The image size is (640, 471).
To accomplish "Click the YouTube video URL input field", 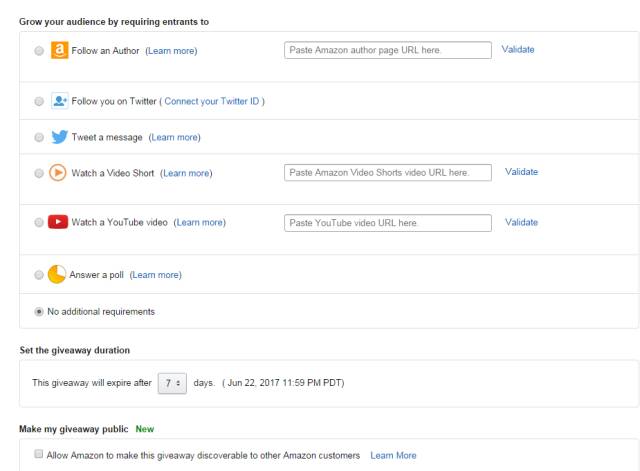I will pos(388,223).
